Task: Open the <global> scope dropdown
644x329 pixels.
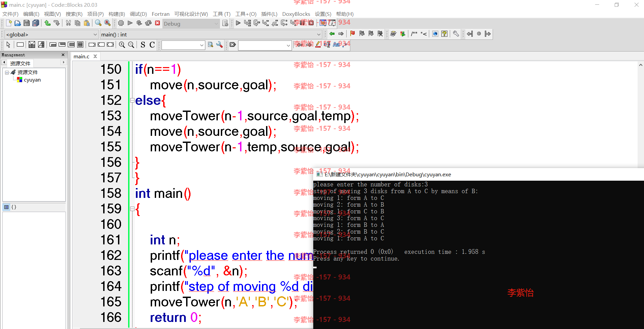Action: (51, 34)
